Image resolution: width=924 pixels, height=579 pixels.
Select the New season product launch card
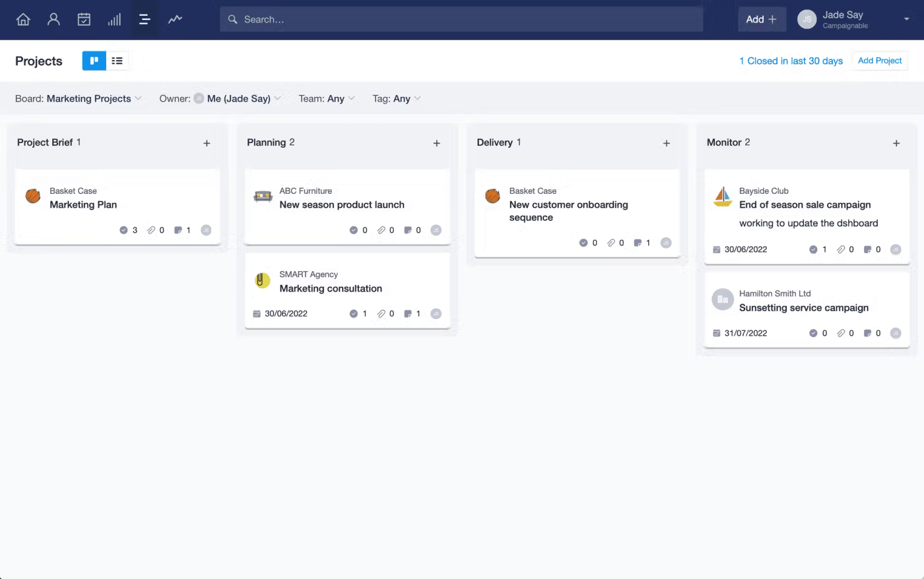click(x=342, y=204)
